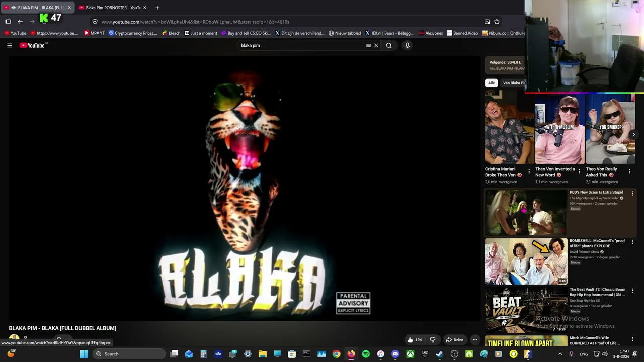The height and width of the screenshot is (362, 644).
Task: Open File Explorer from the taskbar
Action: click(262, 354)
